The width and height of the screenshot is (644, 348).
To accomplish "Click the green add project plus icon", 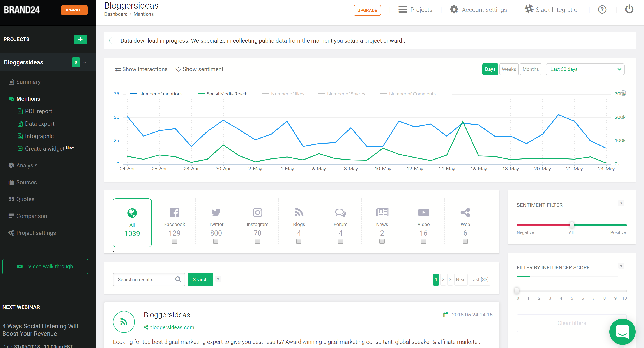I will 80,39.
